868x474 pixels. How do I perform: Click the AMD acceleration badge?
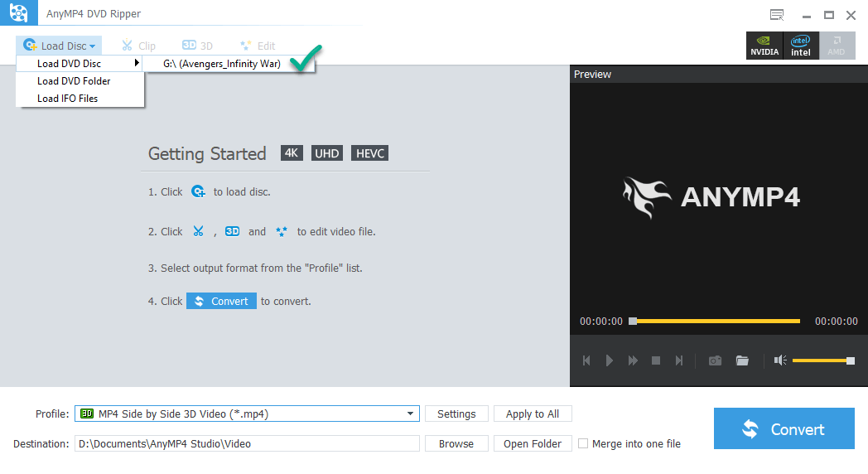pyautogui.click(x=837, y=46)
